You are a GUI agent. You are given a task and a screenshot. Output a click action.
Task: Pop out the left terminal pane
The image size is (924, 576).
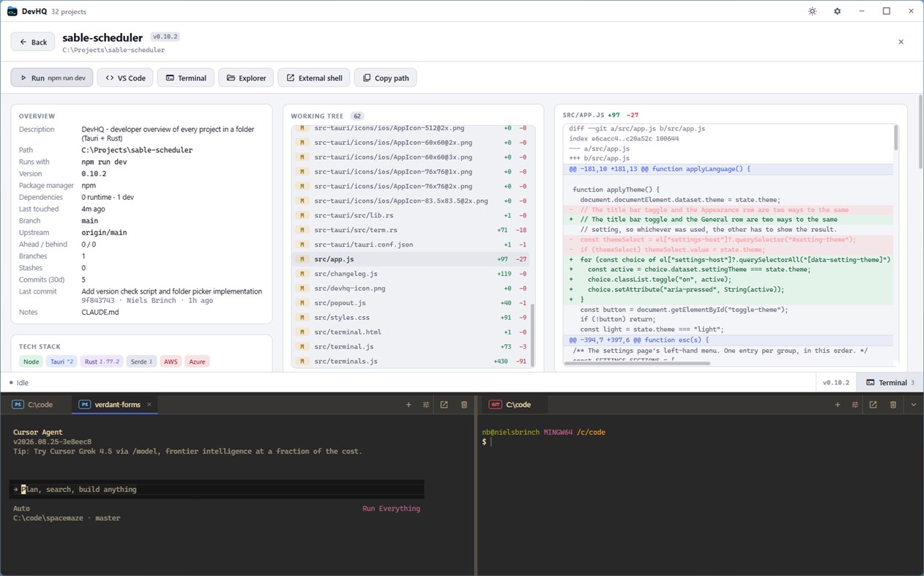444,405
